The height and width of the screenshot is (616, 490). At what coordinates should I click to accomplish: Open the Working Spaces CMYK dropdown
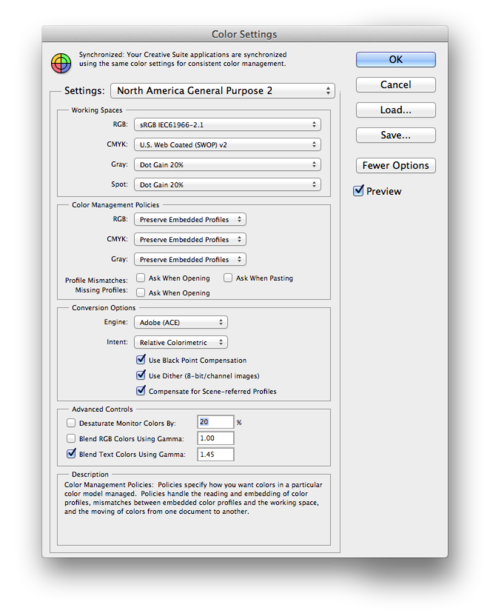tap(227, 145)
